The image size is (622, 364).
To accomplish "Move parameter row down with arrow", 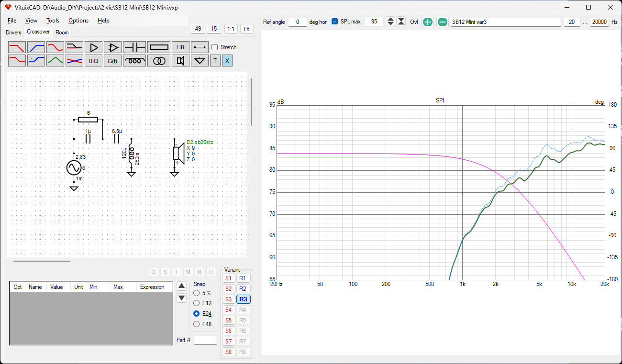I will click(x=182, y=298).
